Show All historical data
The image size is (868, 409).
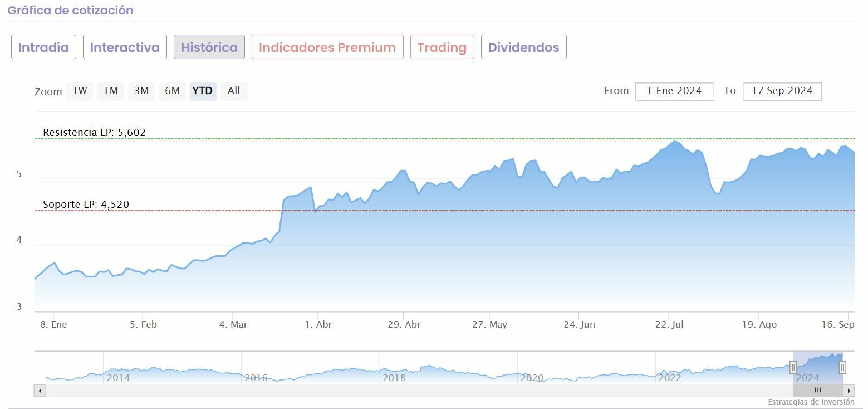click(x=234, y=91)
